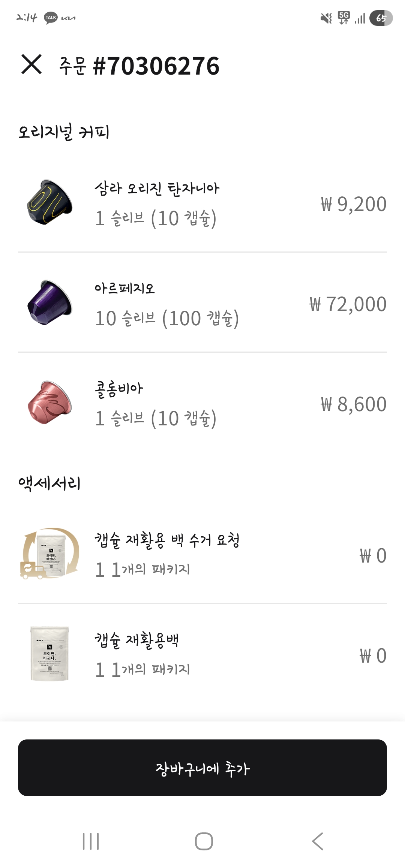Viewport: 405px width, 868px height.
Task: Open the 삼라 오리진 탄자니아 product name
Action: (x=157, y=189)
